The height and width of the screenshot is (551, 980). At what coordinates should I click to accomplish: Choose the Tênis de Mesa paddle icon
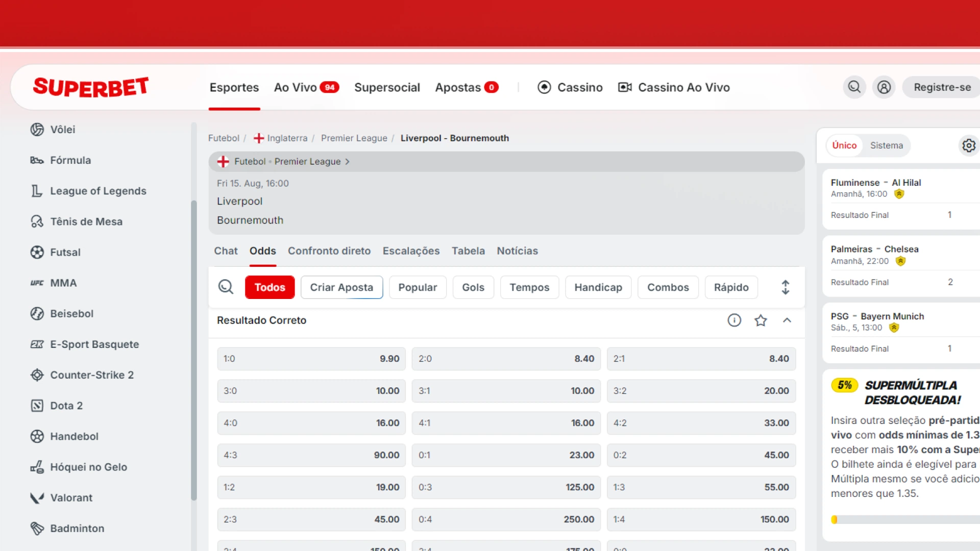coord(37,221)
